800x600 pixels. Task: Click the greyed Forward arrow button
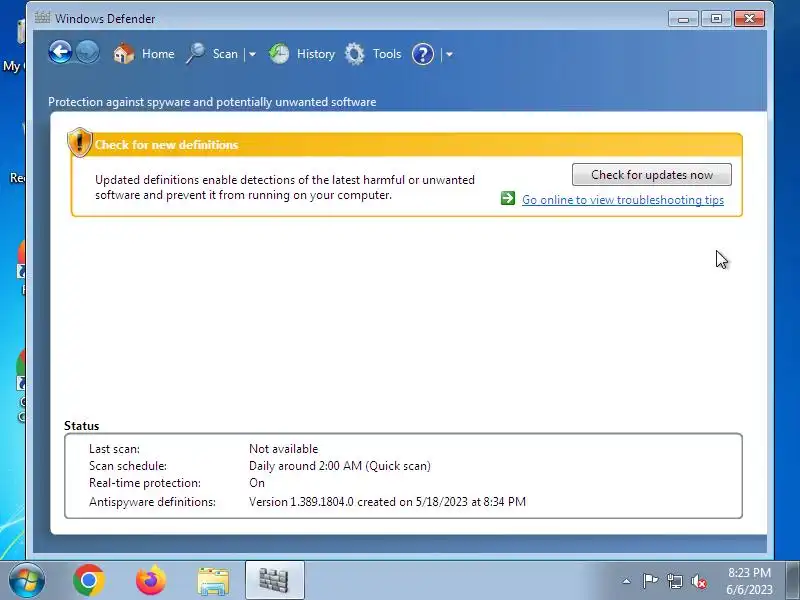pyautogui.click(x=87, y=53)
